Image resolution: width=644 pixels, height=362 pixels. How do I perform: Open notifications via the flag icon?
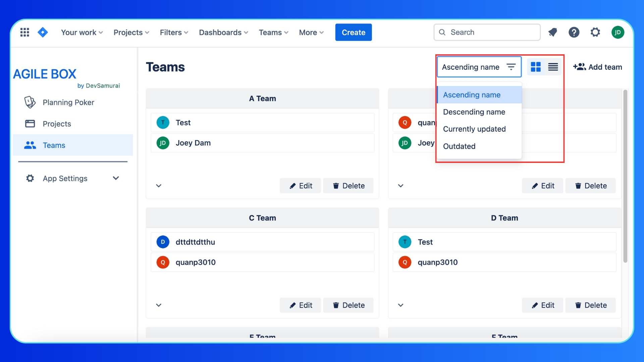point(552,32)
